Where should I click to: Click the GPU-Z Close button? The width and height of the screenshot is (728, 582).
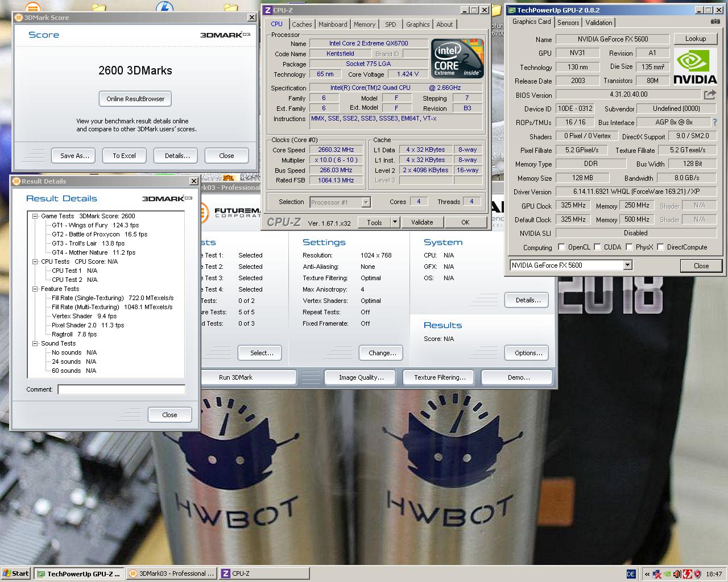click(701, 265)
